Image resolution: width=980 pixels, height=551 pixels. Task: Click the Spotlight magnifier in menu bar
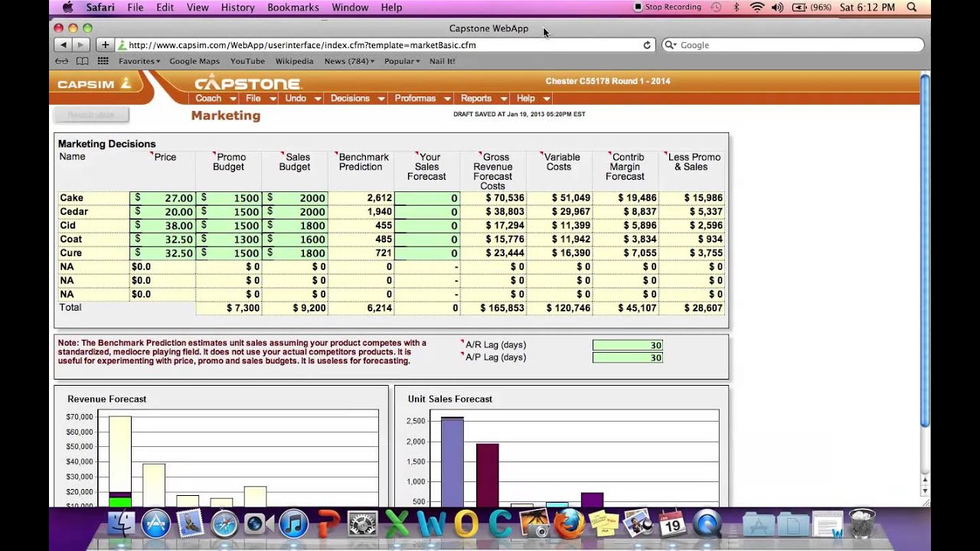pos(911,7)
